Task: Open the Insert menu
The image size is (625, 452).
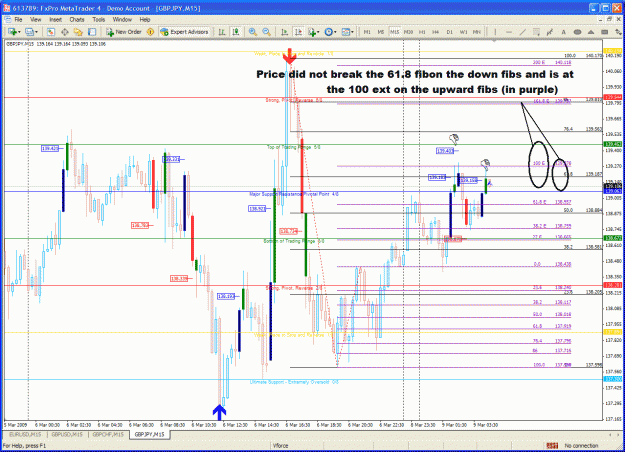Action: (55, 19)
